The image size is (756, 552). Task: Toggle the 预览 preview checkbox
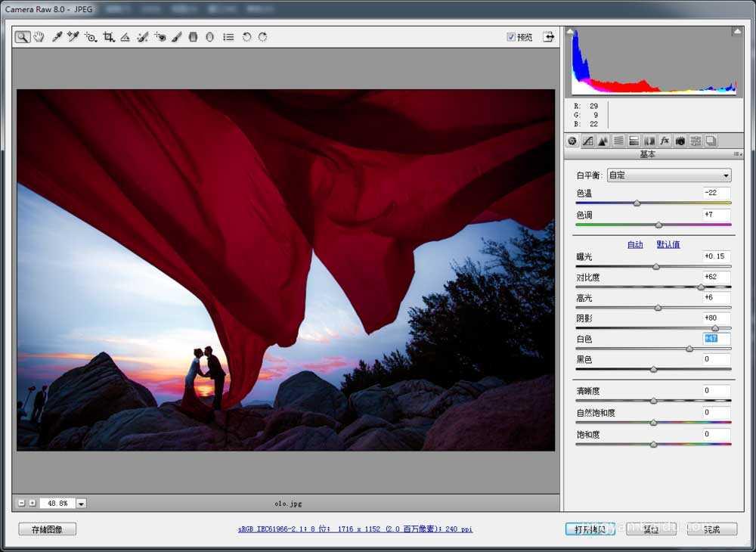(512, 36)
